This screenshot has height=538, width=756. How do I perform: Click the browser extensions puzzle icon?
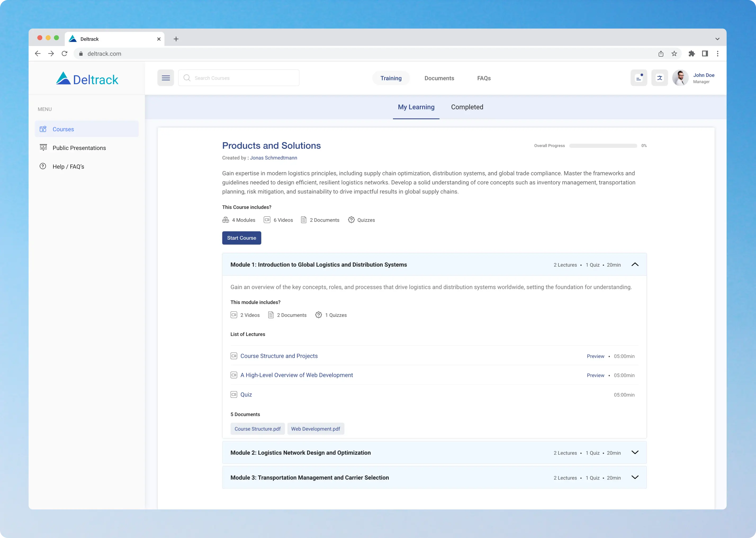click(691, 54)
